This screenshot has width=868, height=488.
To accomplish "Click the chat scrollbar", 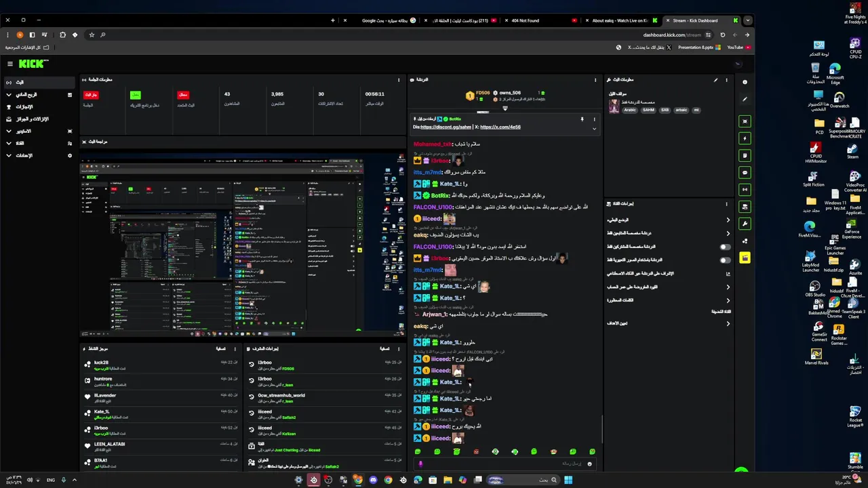I will [602, 428].
